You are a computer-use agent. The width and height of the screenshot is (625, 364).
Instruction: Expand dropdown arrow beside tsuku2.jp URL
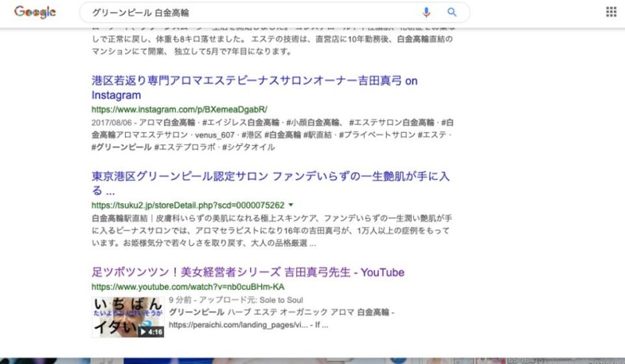click(291, 205)
